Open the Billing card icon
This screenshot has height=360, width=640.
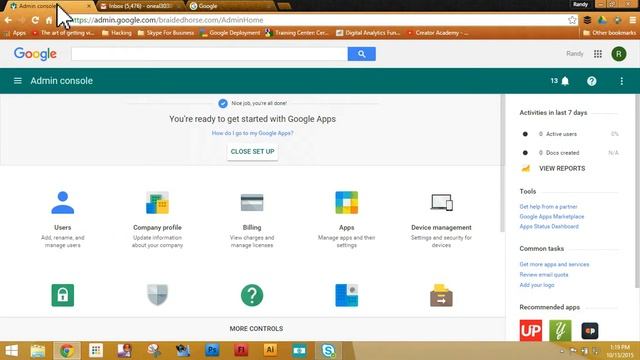click(x=252, y=202)
